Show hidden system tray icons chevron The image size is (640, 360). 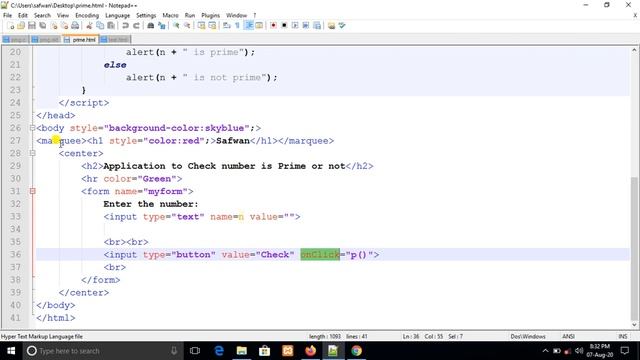click(545, 351)
